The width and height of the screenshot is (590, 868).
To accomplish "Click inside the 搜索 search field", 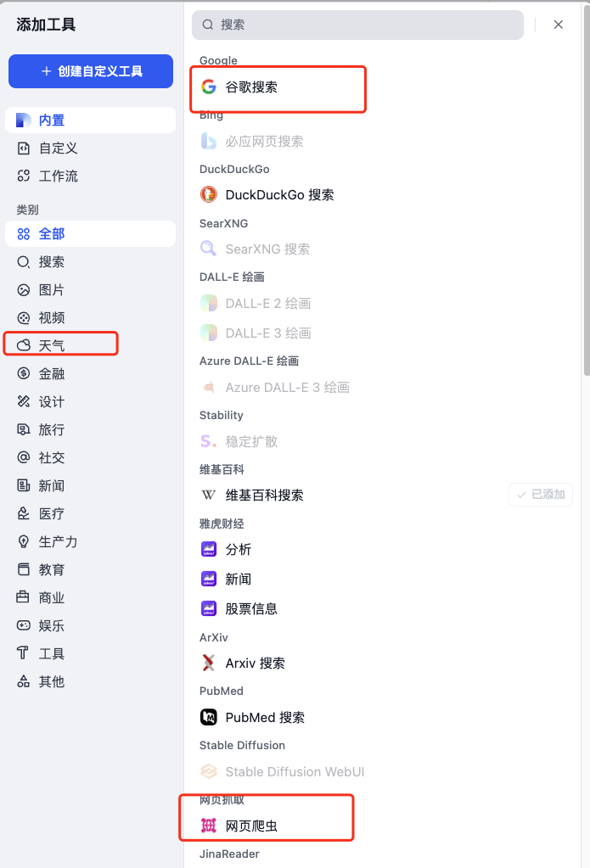I will tap(357, 25).
